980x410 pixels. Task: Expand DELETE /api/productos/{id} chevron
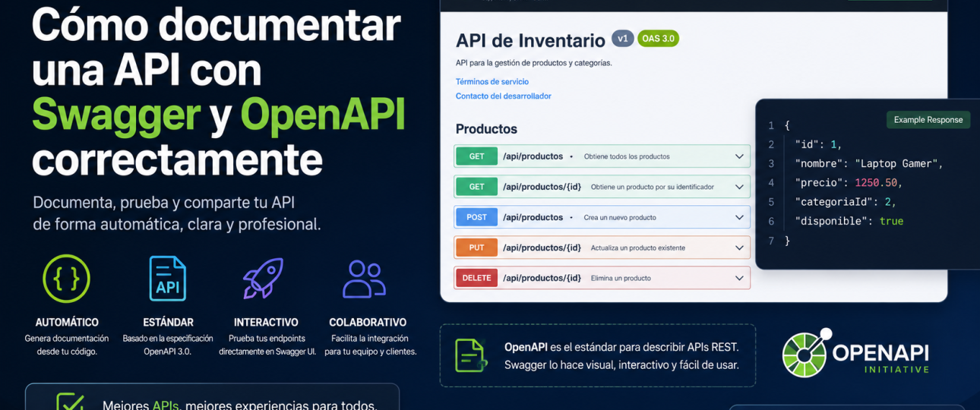click(x=739, y=278)
